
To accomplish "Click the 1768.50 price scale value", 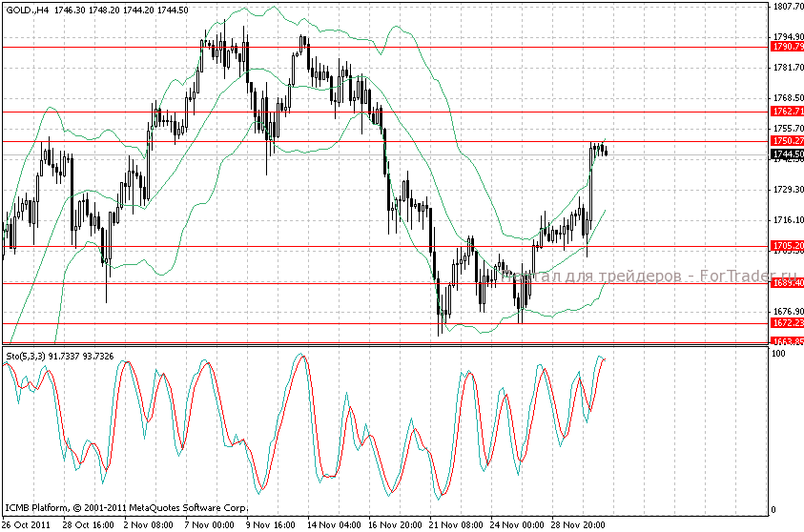I will [788, 98].
